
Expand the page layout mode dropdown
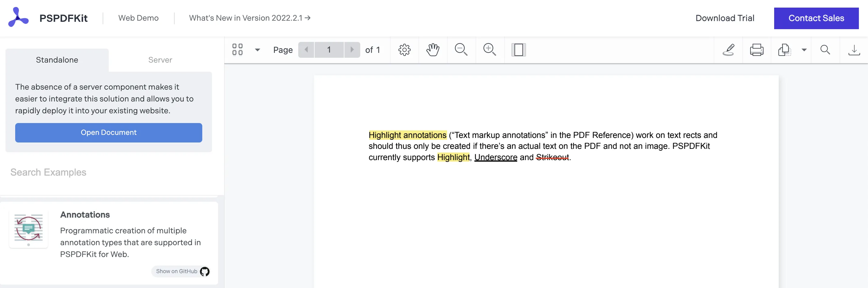pos(258,50)
